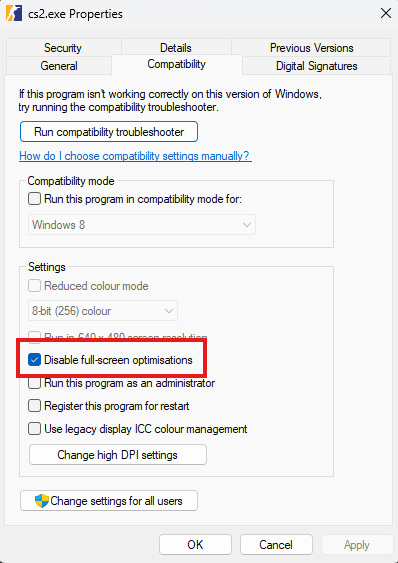Screen dimensions: 398x563
Task: Expand the 8-bit (256) colour dropdown
Action: [103, 311]
